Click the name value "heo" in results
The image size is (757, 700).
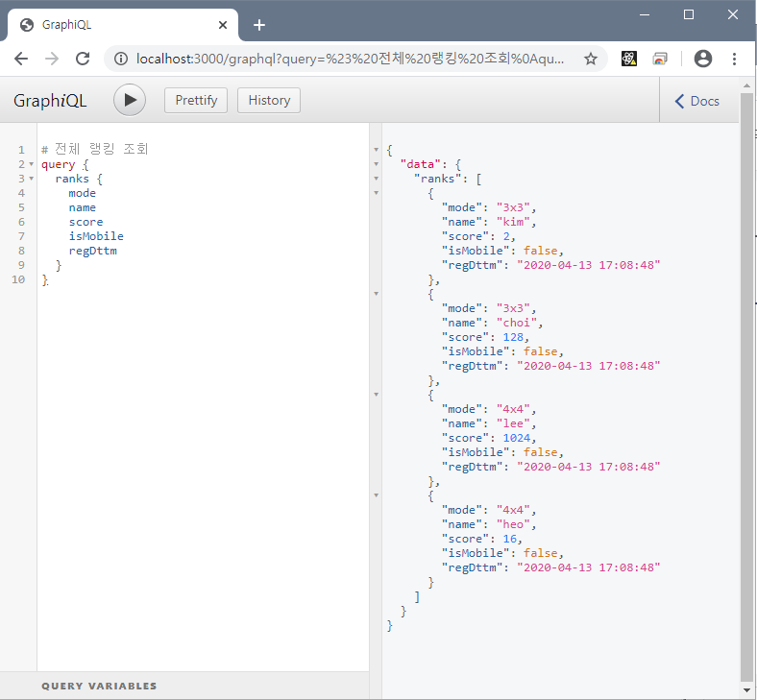513,524
